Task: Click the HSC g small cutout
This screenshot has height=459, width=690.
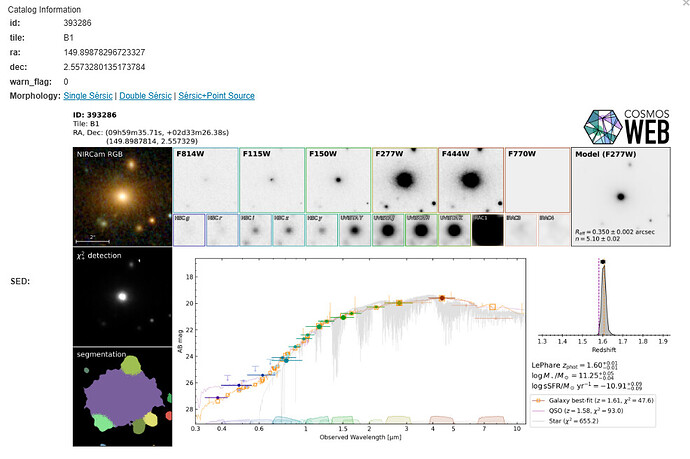Action: 189,230
